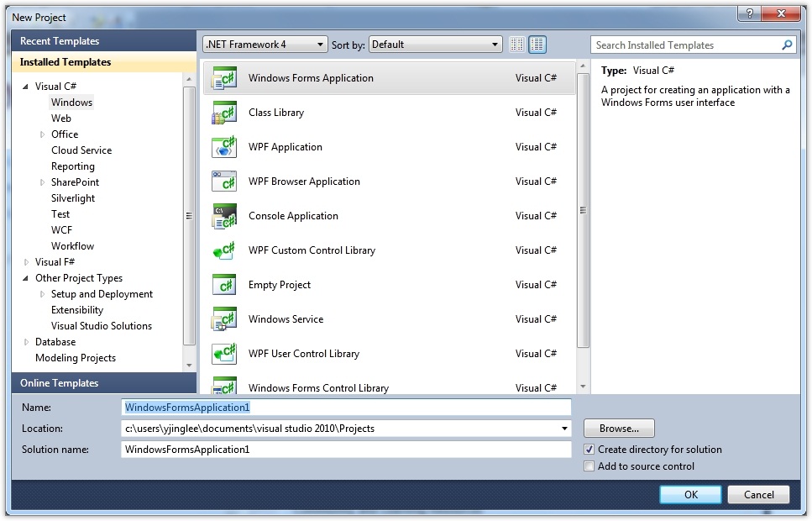Select the Class Library row text

(276, 113)
